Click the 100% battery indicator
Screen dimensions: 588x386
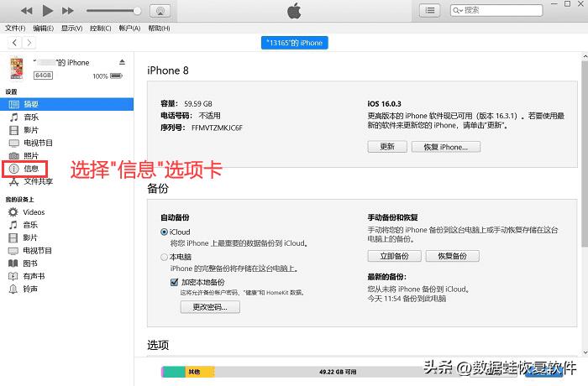108,76
